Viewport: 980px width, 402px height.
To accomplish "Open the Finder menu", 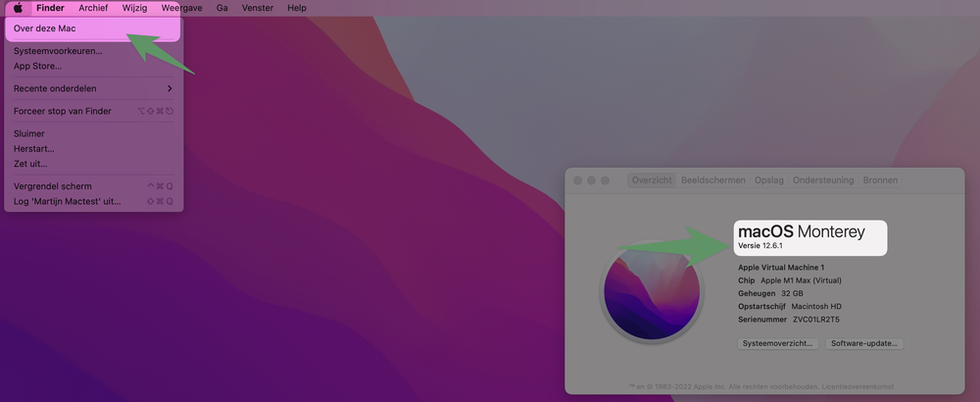I will (x=50, y=8).
